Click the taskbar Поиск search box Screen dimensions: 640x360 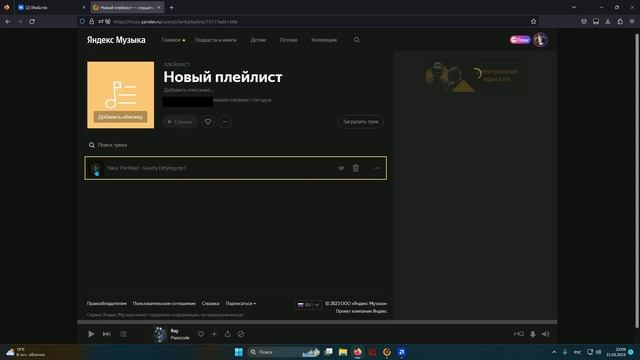point(284,352)
